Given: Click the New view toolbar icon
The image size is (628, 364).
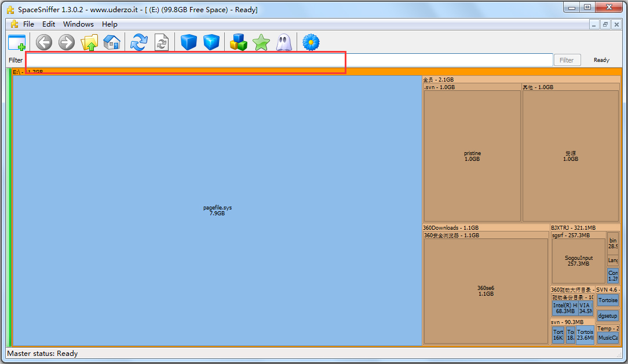Looking at the screenshot, I should point(17,42).
